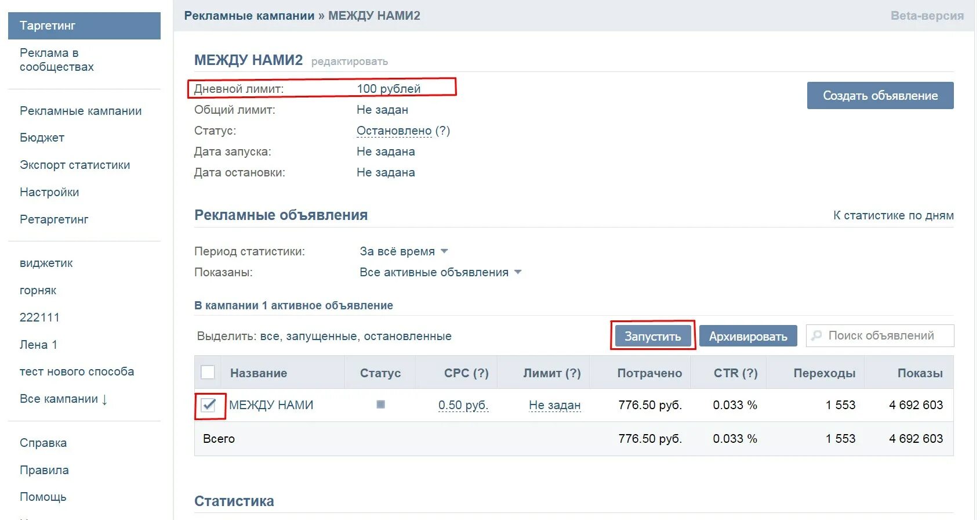Screen dimensions: 980x520
Task: Open Рекламные кампании in the sidebar
Action: pyautogui.click(x=81, y=111)
